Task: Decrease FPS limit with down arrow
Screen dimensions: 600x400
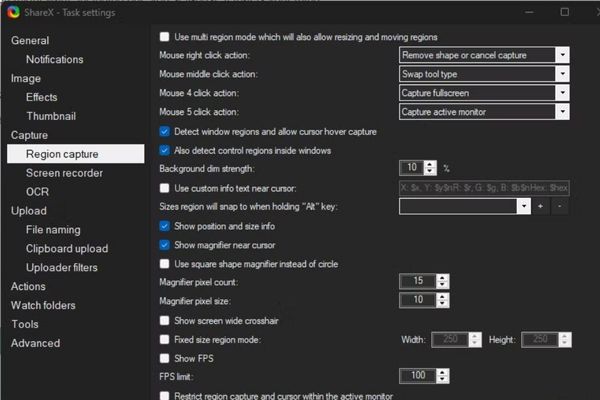Action: [430, 380]
